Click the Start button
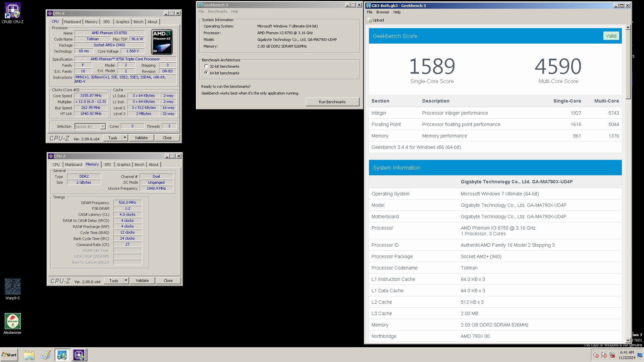Image resolution: width=644 pixels, height=362 pixels. click(9, 355)
